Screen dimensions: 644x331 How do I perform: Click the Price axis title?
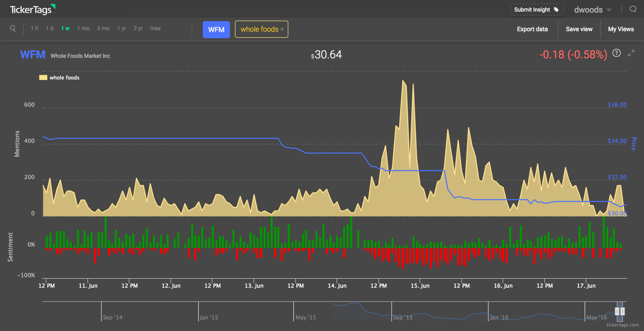[634, 144]
